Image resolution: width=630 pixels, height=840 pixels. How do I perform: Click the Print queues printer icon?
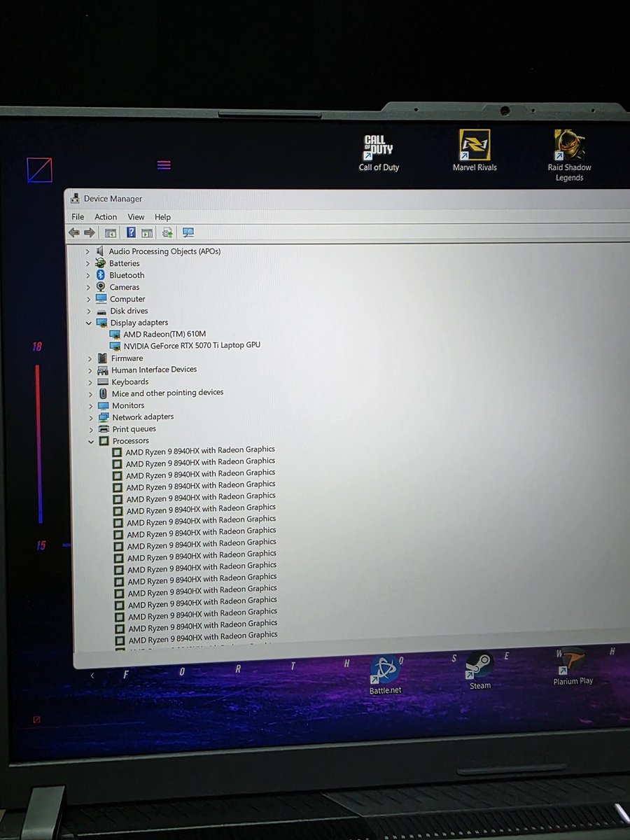click(104, 429)
